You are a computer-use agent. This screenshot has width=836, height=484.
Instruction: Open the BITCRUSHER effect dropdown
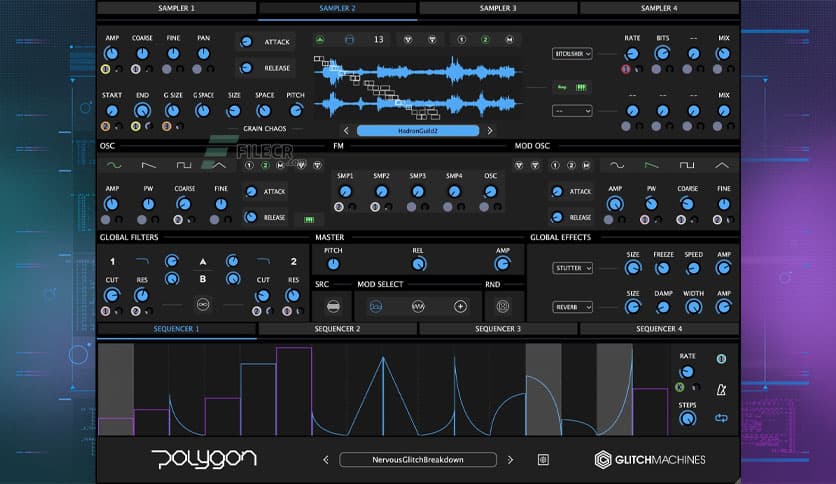click(x=572, y=54)
